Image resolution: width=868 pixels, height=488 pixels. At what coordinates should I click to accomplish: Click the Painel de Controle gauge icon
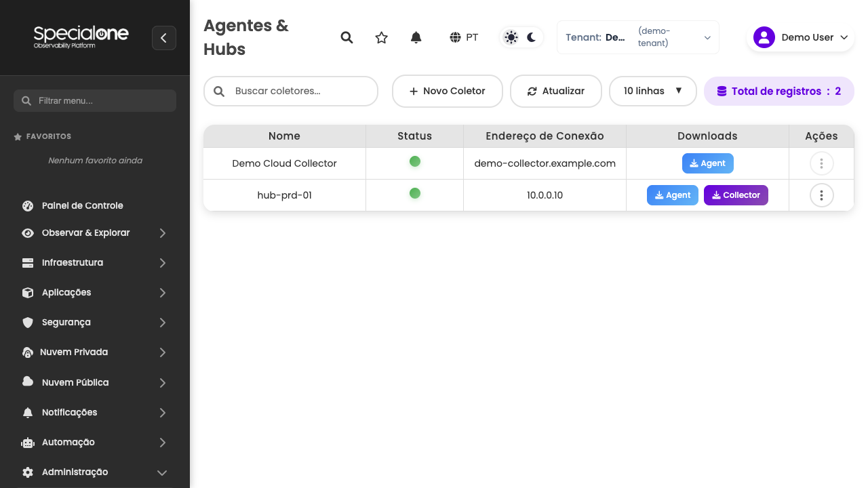(28, 205)
